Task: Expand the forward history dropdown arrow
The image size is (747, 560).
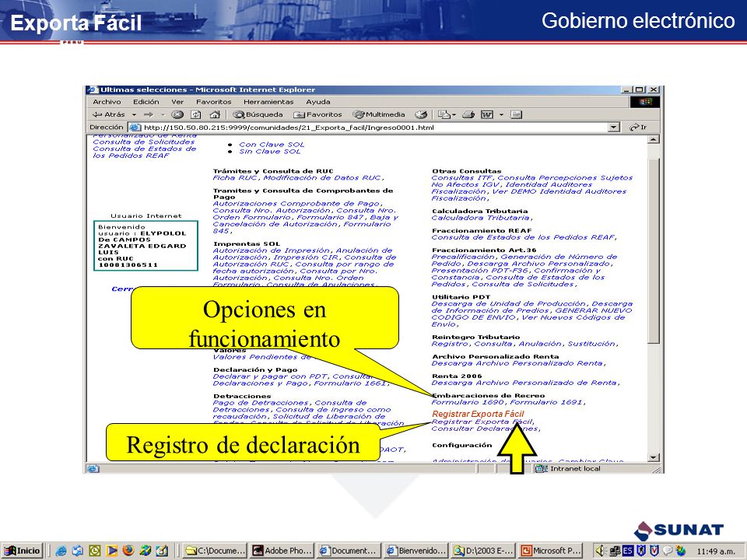Action: (163, 115)
